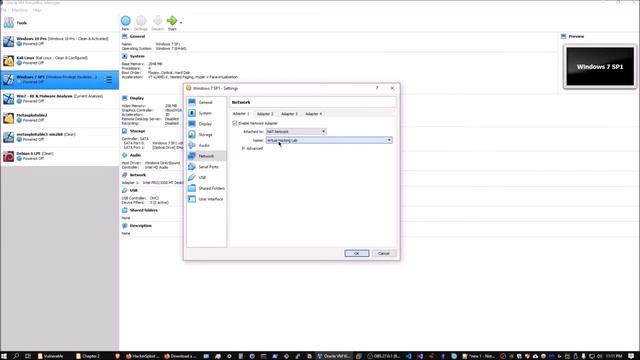Open Audio category in Settings dialog
The image size is (640, 360).
point(206,145)
